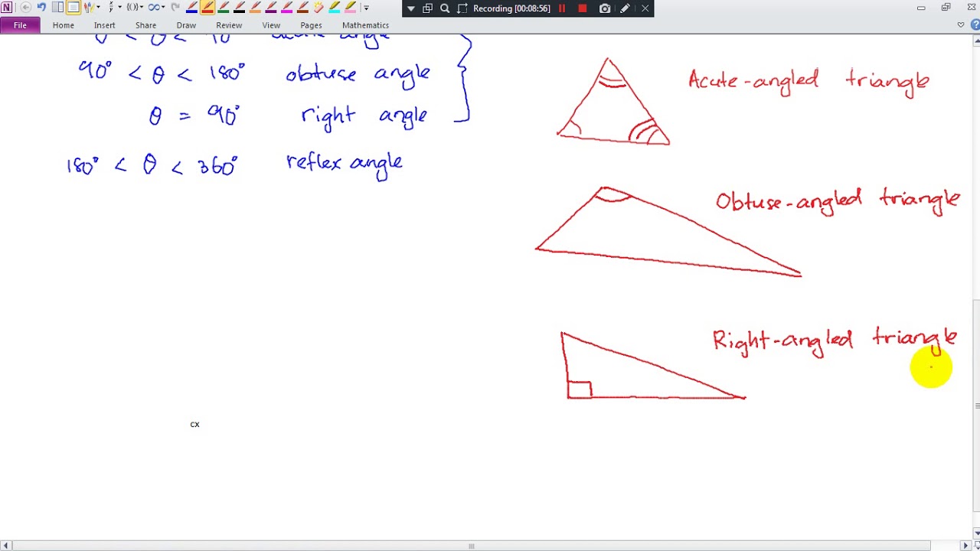Click the infinity symbol icon
The width and height of the screenshot is (980, 551).
[x=154, y=8]
